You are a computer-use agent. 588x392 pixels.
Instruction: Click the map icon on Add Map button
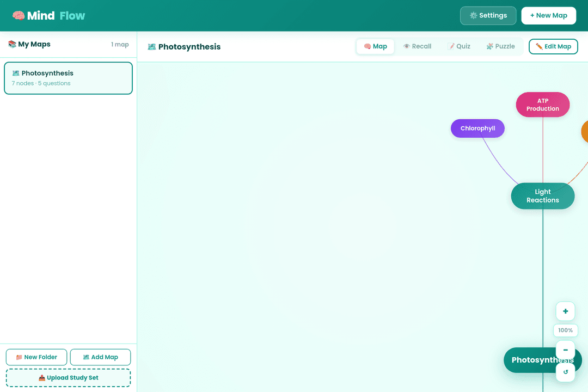click(86, 357)
